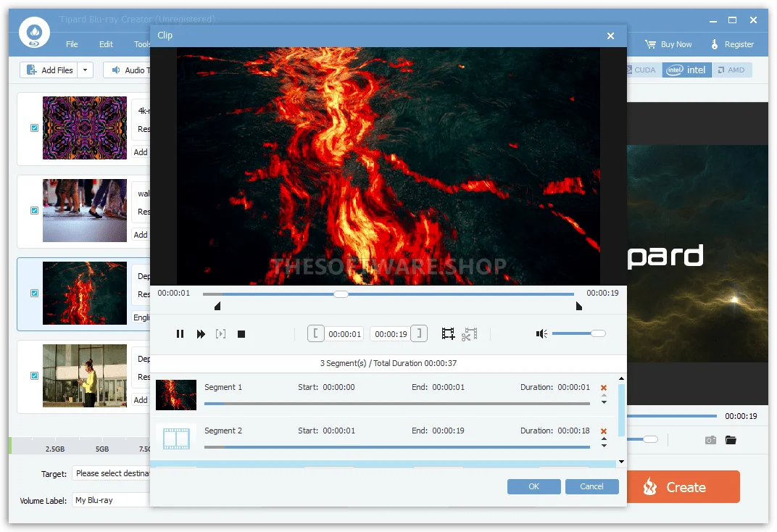Edit the clip start time field
The image size is (777, 532).
[344, 334]
